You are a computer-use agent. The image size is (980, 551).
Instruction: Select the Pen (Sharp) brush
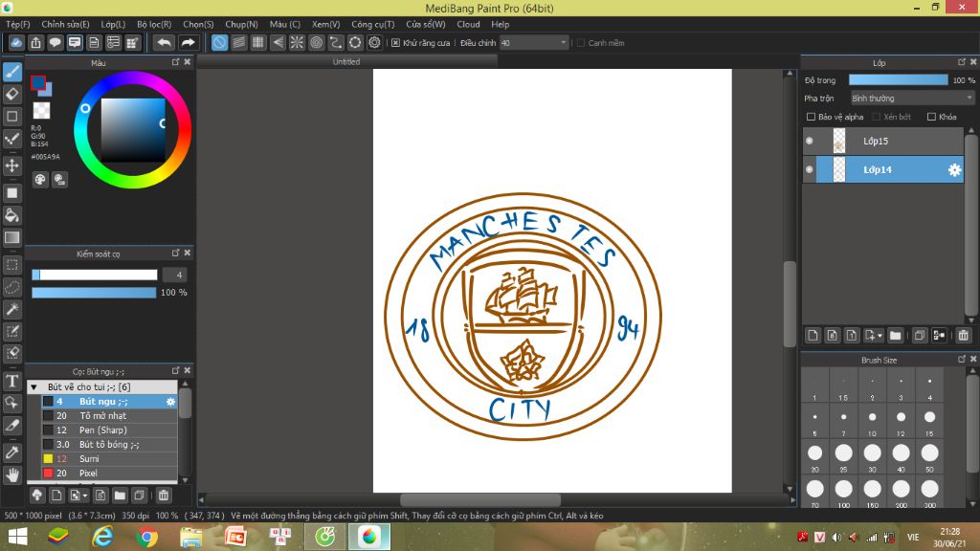point(109,430)
